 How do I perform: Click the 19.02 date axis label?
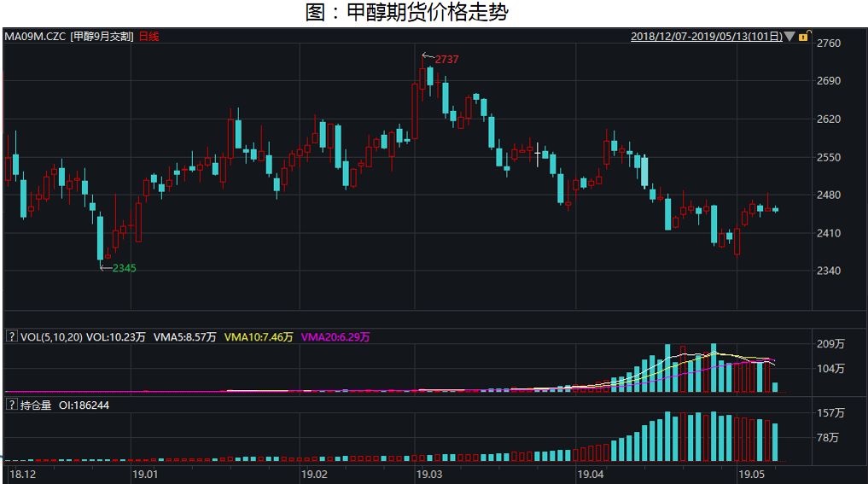(x=314, y=475)
